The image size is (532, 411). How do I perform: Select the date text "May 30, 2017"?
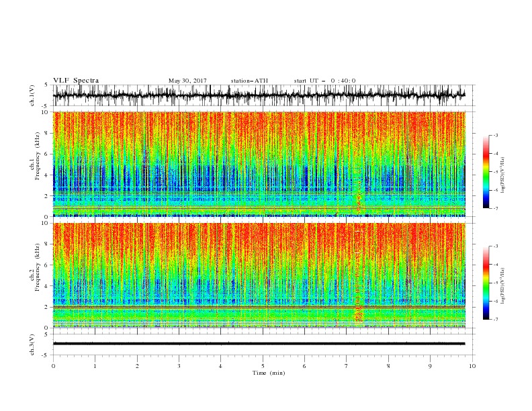[x=187, y=81]
